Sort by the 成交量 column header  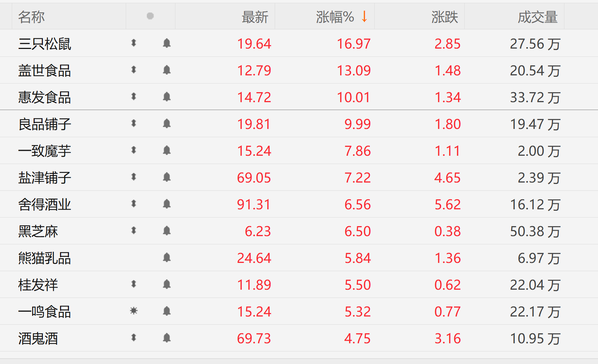pyautogui.click(x=538, y=17)
